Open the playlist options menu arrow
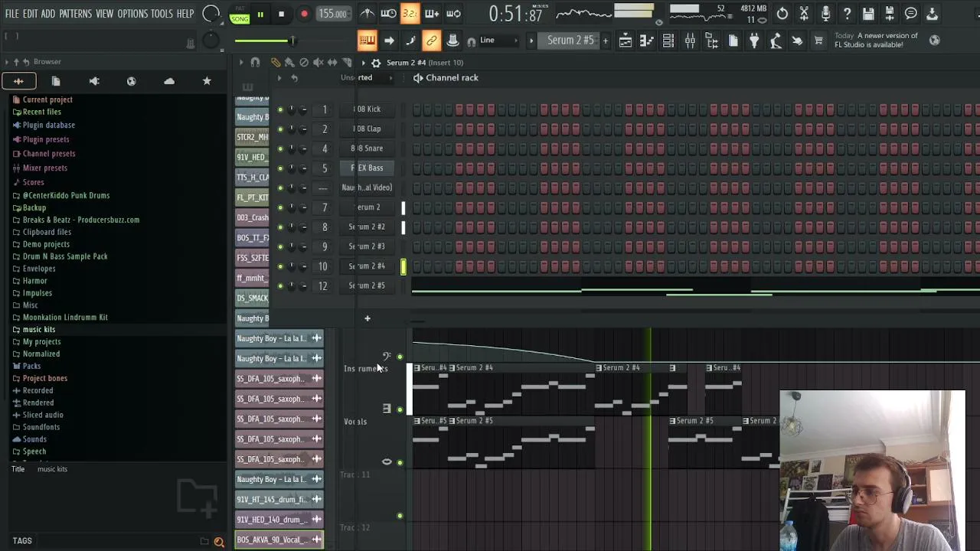Screen dimensions: 980x551 pyautogui.click(x=240, y=63)
